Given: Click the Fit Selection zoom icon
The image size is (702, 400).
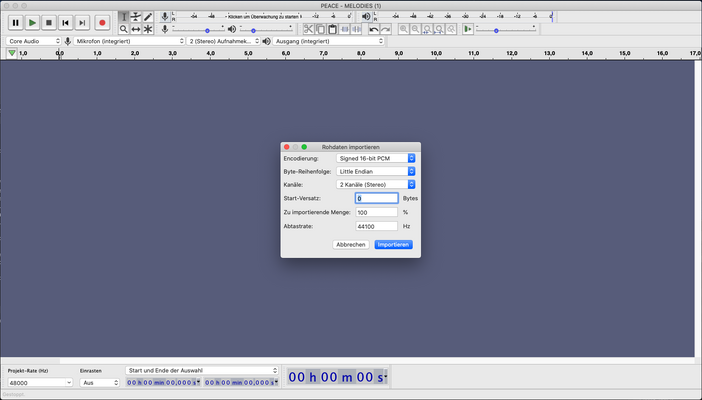Looking at the screenshot, I should 428,29.
